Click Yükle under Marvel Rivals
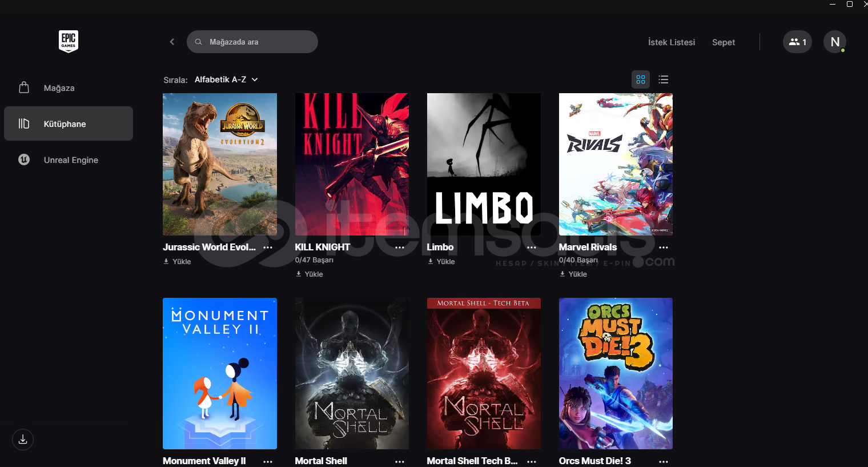 coord(573,274)
